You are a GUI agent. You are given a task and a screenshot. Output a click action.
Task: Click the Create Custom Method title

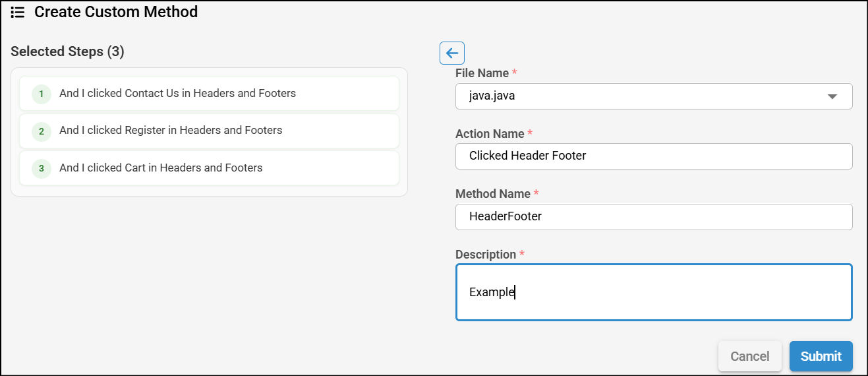[116, 12]
